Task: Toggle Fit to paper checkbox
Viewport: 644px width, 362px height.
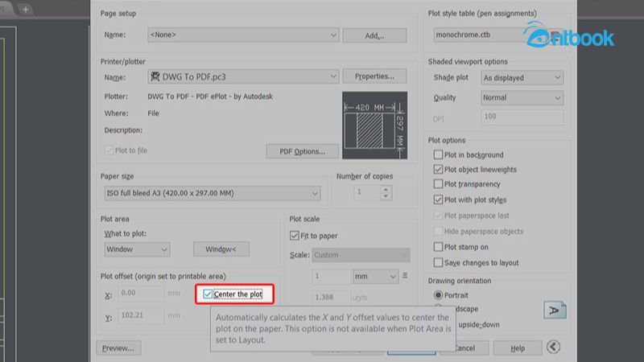Action: [294, 236]
